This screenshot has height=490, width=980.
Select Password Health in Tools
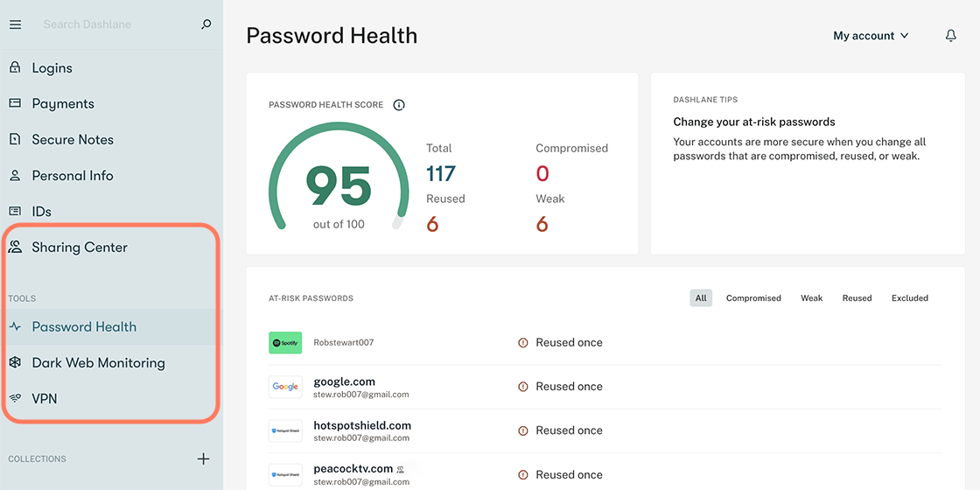tap(111, 326)
